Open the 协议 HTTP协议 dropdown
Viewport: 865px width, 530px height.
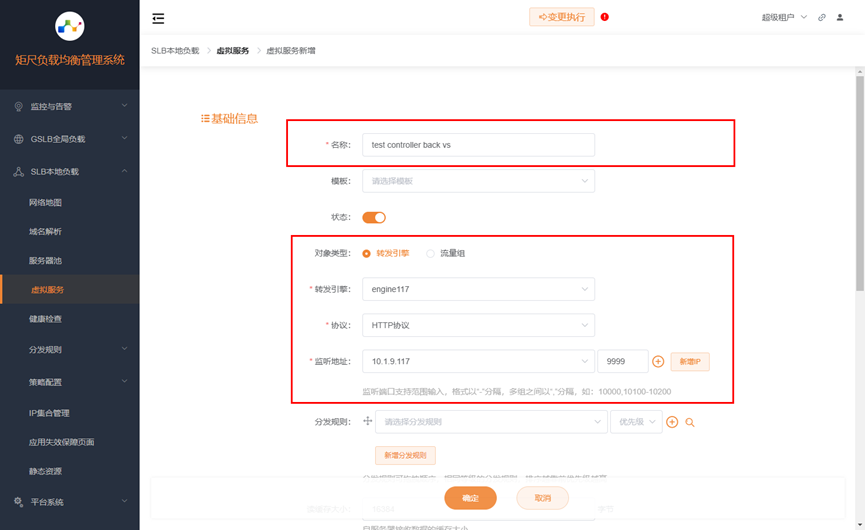point(478,325)
